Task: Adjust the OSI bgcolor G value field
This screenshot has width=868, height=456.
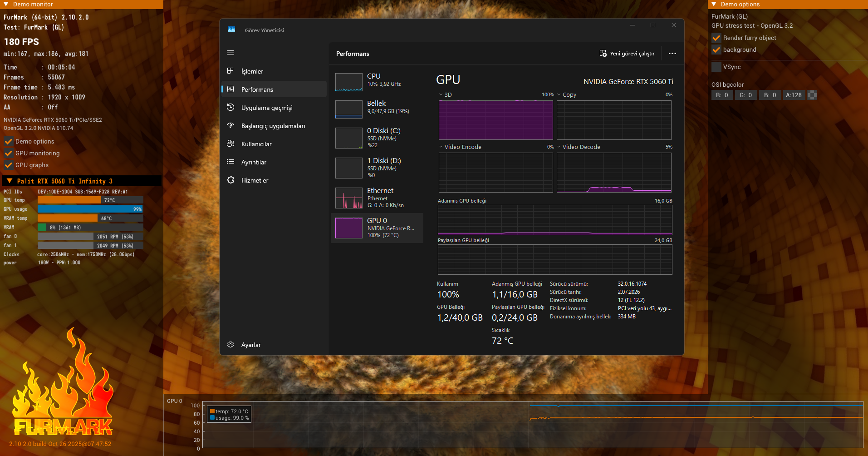Action: pos(746,95)
